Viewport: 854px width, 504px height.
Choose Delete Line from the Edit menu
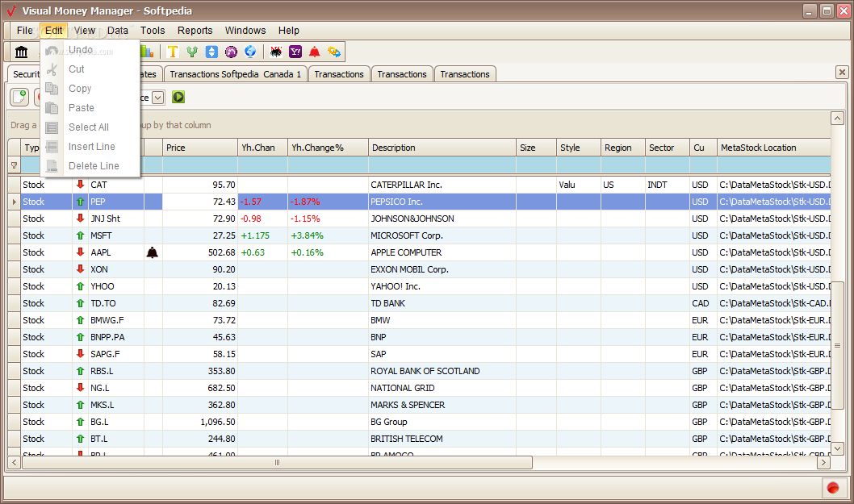[90, 166]
